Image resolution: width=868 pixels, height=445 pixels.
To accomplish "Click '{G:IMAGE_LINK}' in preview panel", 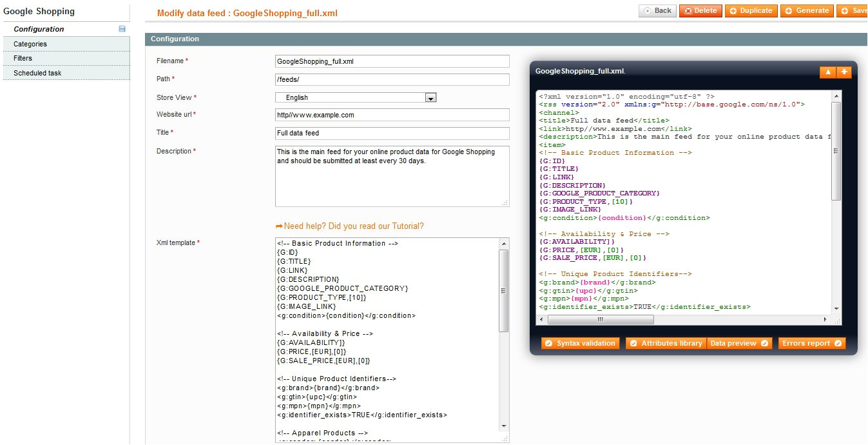I will click(x=570, y=209).
